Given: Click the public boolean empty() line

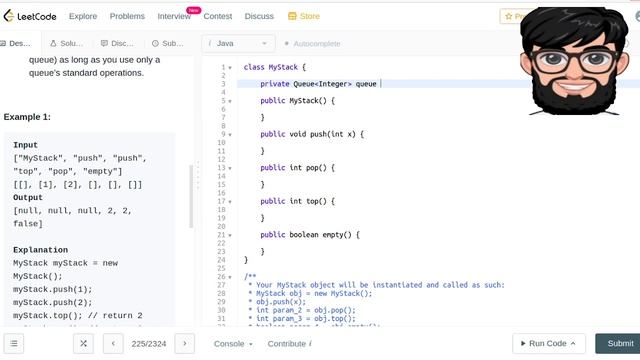Looking at the screenshot, I should pyautogui.click(x=310, y=235).
